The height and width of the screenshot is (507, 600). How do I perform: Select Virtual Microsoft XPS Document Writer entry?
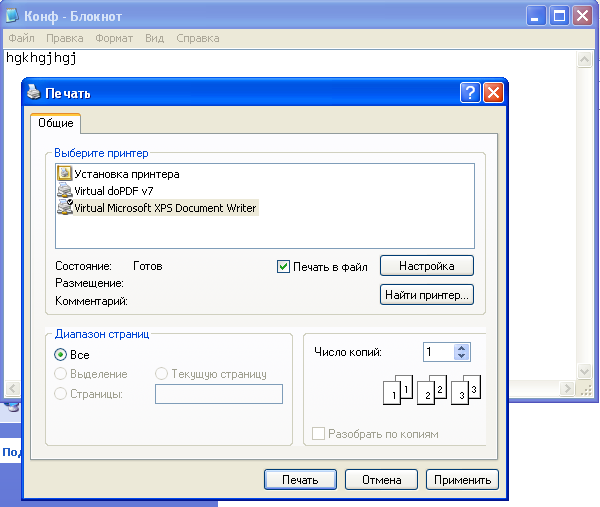pyautogui.click(x=165, y=208)
